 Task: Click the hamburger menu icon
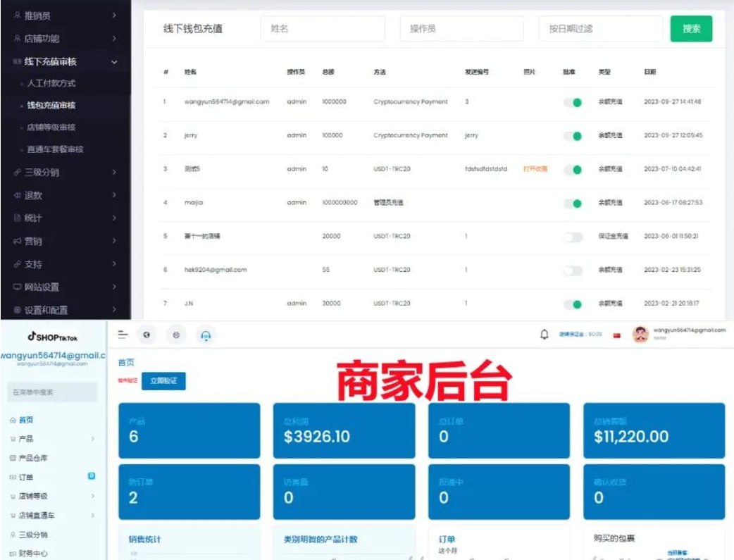tap(123, 335)
